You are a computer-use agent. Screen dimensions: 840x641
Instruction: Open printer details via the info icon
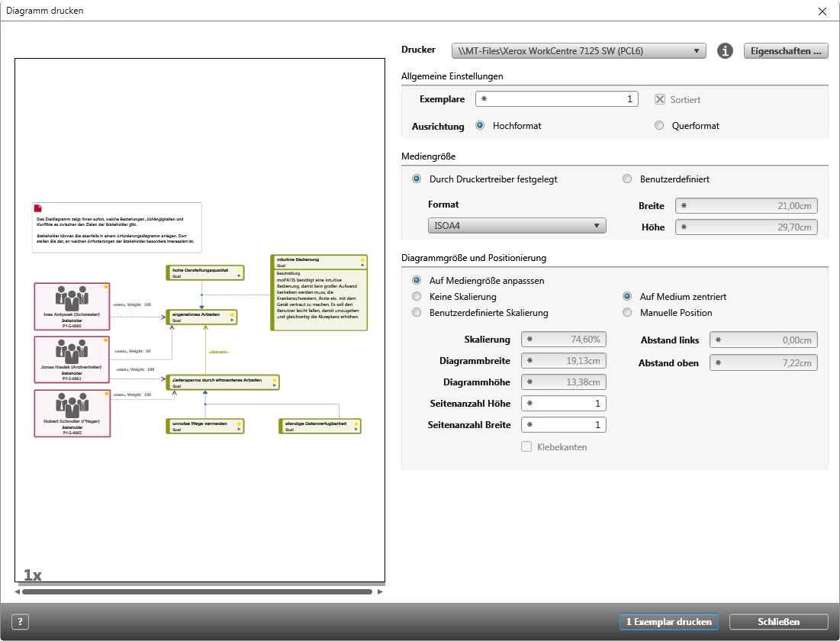(724, 50)
